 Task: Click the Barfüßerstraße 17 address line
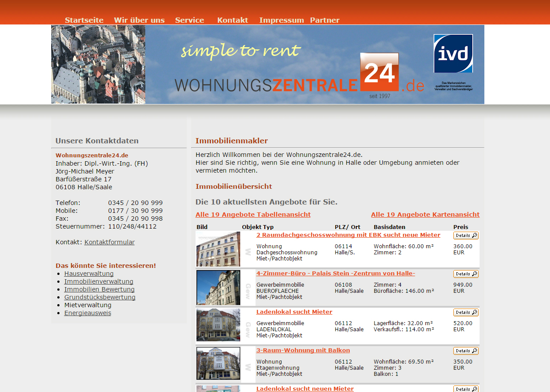tap(84, 179)
